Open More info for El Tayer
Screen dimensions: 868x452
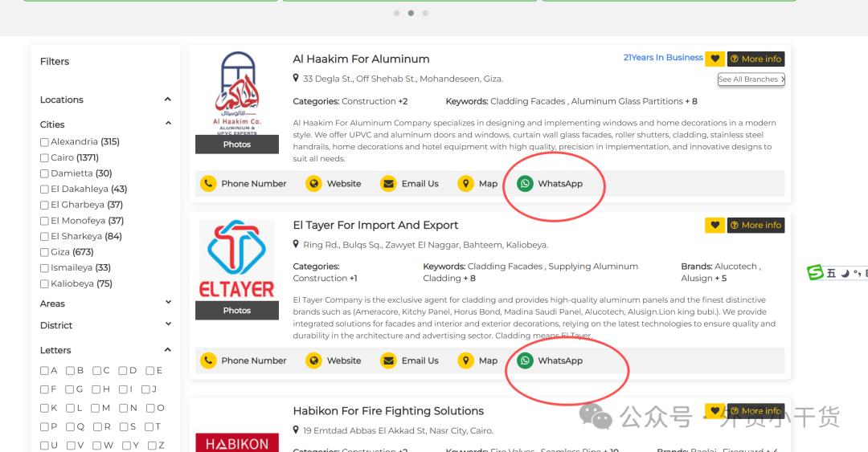point(755,225)
